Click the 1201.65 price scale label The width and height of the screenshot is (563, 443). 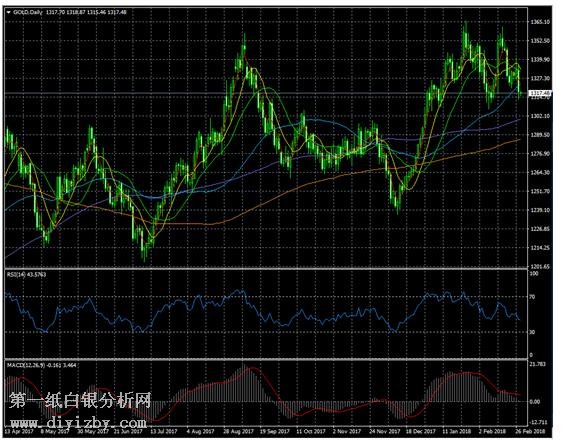click(540, 266)
